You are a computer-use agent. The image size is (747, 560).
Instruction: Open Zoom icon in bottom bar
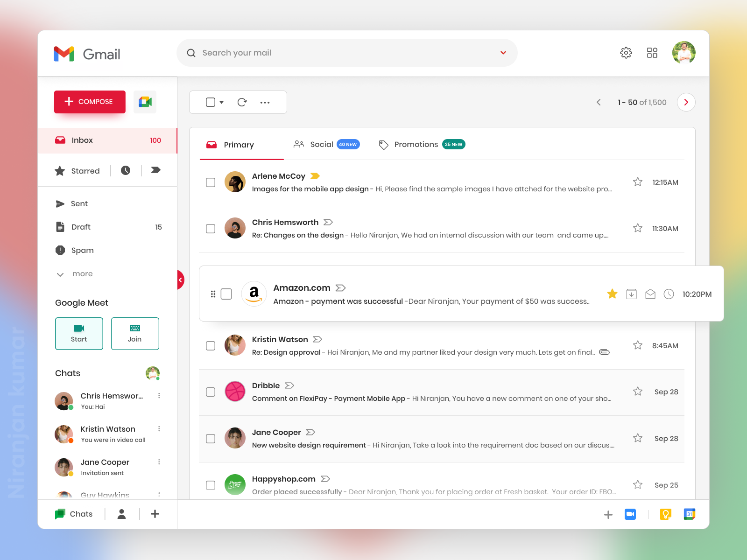coord(630,514)
